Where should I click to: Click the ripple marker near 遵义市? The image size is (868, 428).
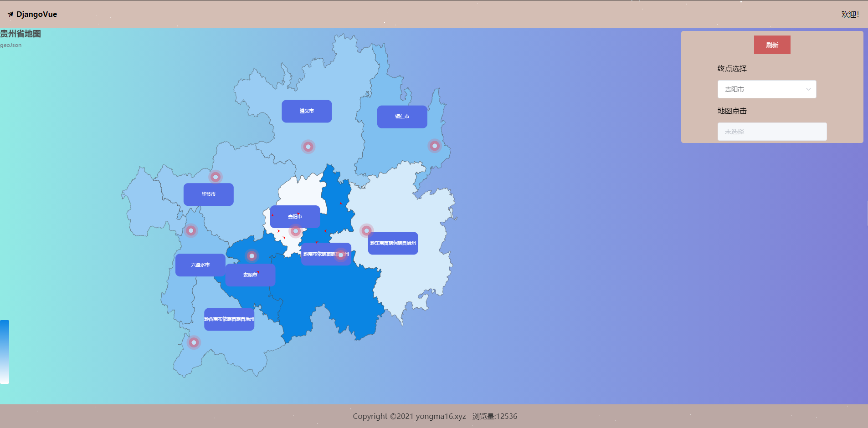tap(308, 147)
